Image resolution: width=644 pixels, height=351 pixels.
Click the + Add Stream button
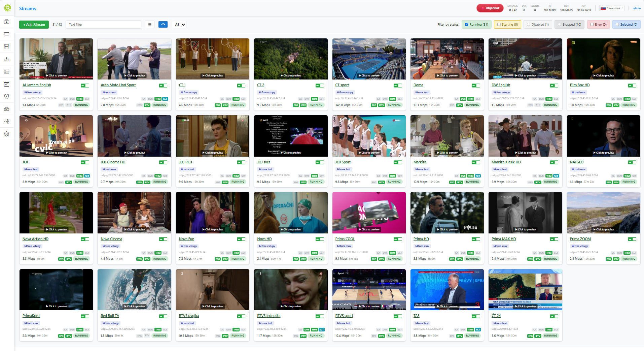34,25
